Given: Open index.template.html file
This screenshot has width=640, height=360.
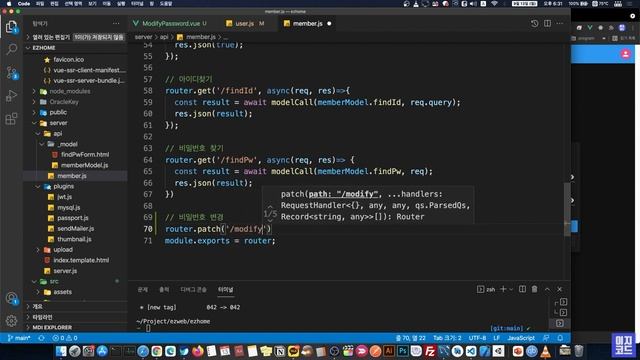Looking at the screenshot, I should tap(81, 260).
